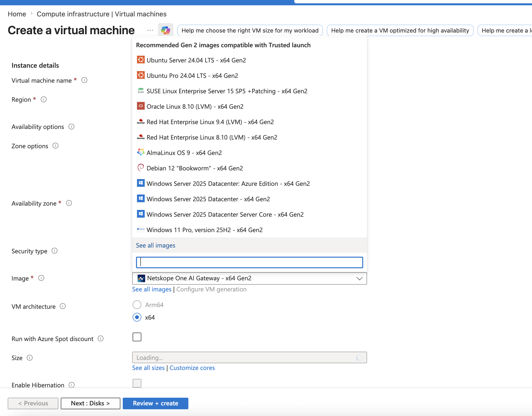Enable Run with Azure Spot discount
The height and width of the screenshot is (416, 532).
pyautogui.click(x=137, y=337)
